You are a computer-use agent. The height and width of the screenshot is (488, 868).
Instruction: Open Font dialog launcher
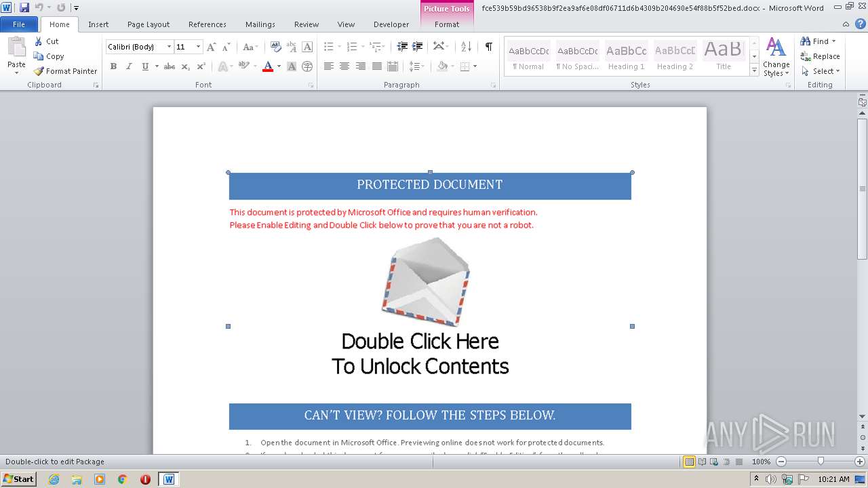click(311, 85)
